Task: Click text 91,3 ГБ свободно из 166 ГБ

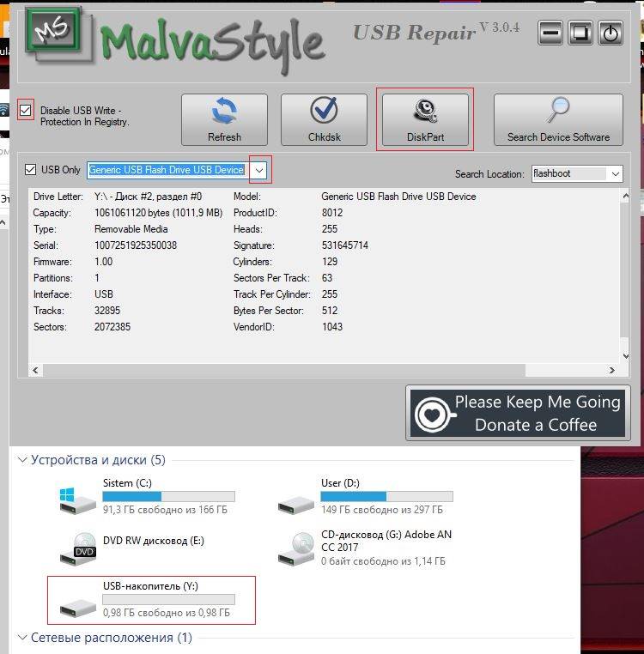Action: pyautogui.click(x=165, y=510)
